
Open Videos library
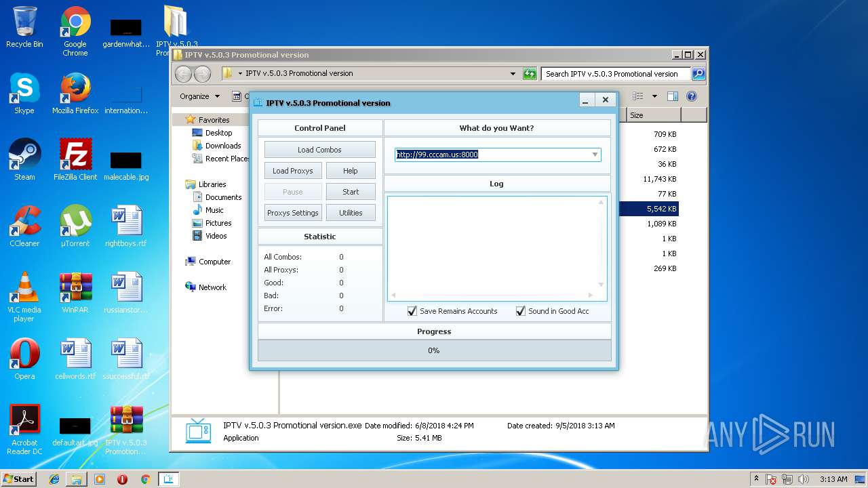216,236
